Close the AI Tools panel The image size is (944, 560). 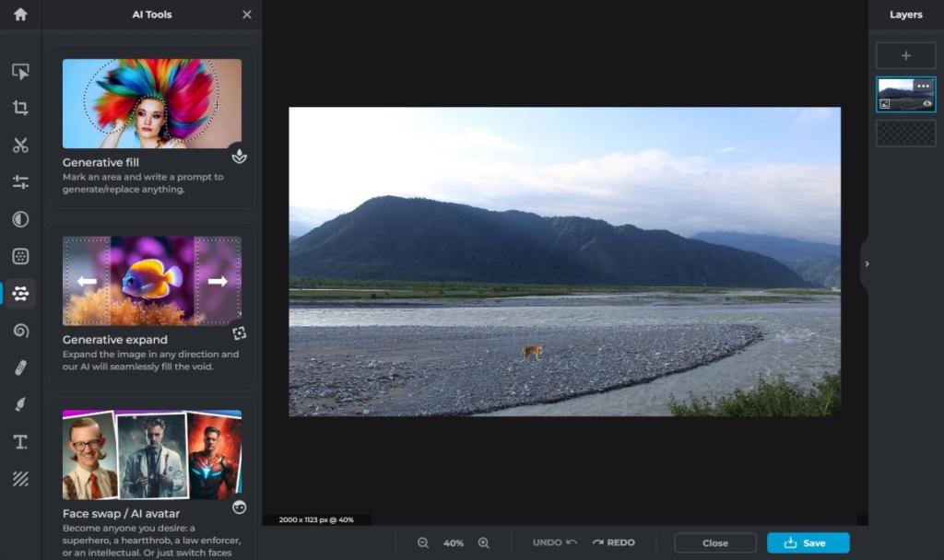tap(246, 15)
